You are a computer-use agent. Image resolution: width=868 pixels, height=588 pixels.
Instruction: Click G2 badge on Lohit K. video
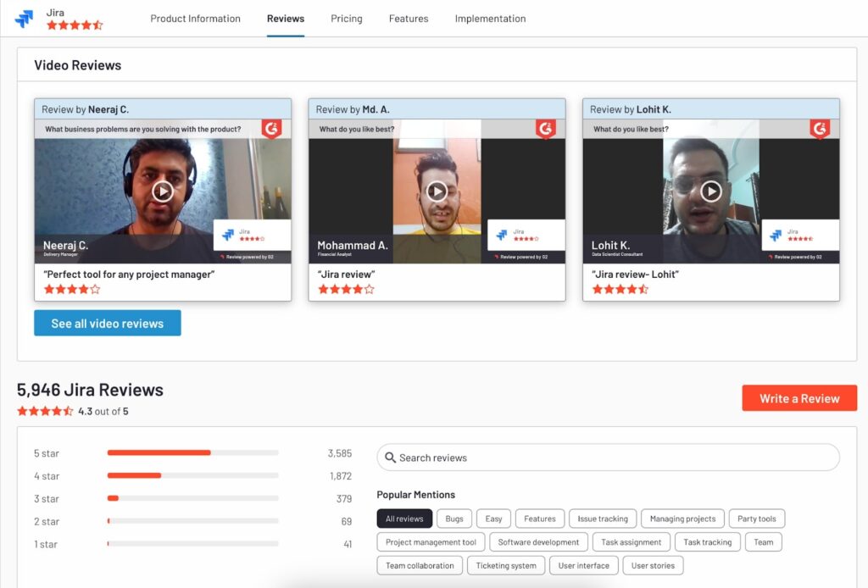(x=820, y=129)
